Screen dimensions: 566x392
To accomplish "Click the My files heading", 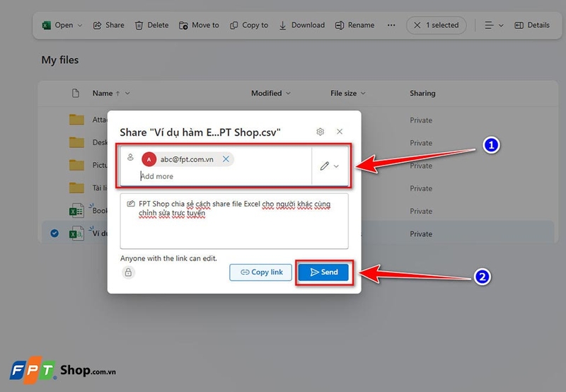I will tap(60, 60).
